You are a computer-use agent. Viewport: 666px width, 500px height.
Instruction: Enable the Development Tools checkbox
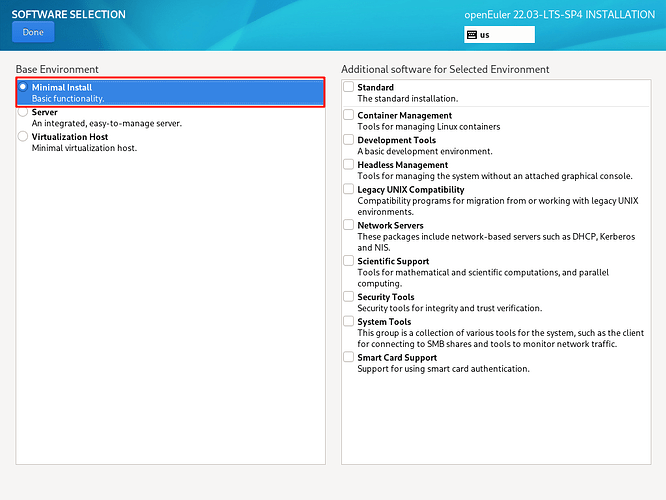click(348, 141)
